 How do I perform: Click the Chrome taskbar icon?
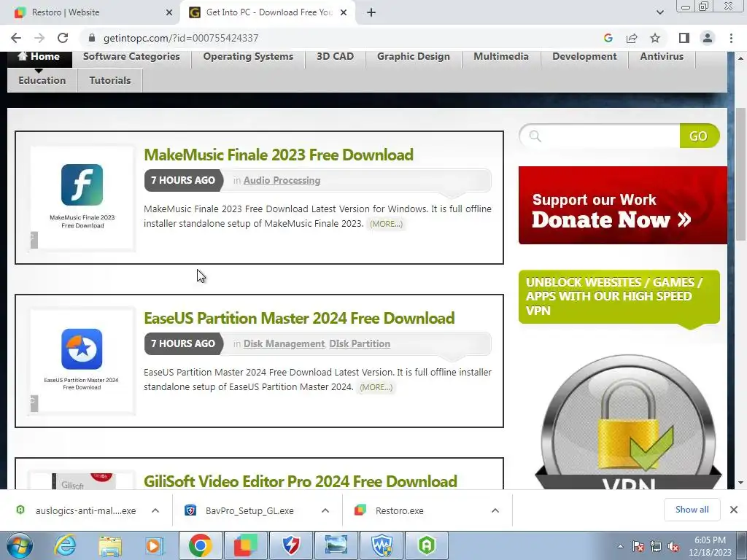pos(200,545)
